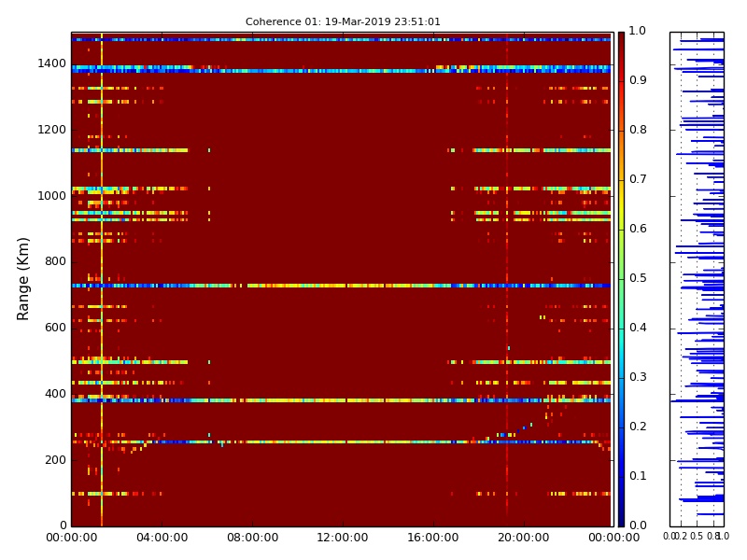Click the 800 range tick label
The image size is (747, 560).
(x=55, y=261)
